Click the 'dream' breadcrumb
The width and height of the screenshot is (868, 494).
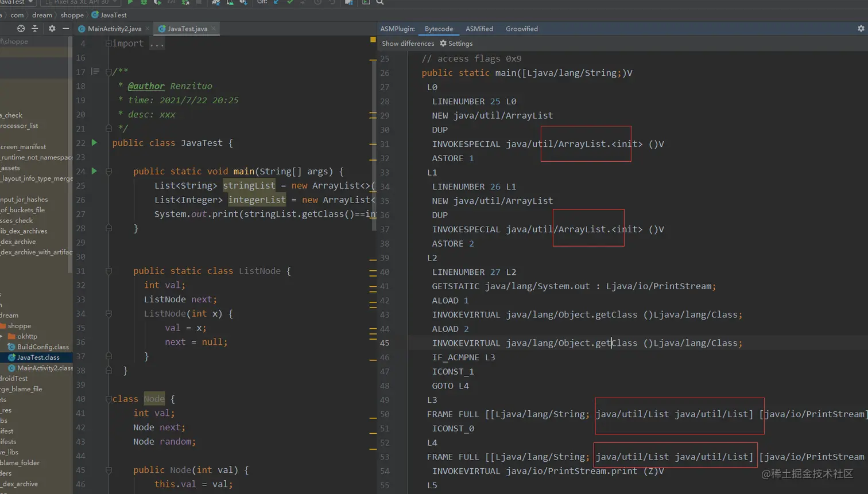(x=42, y=15)
